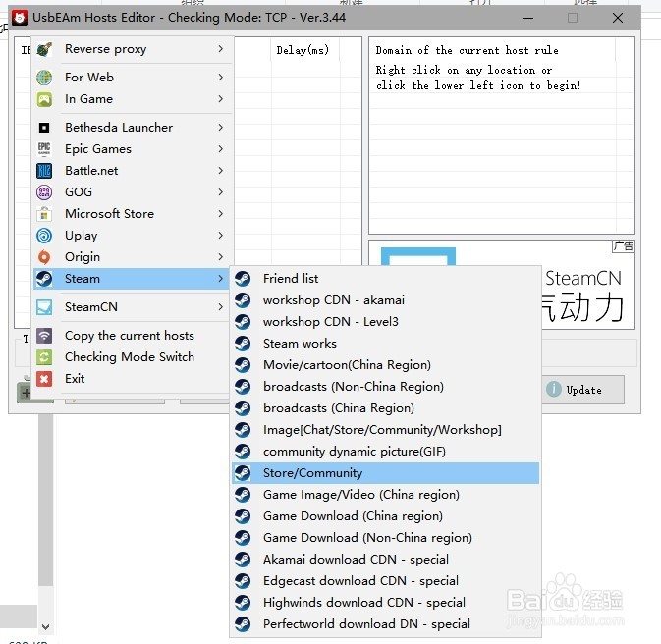661x644 pixels.
Task: Click the Bethesda Launcher icon
Action: click(x=44, y=128)
